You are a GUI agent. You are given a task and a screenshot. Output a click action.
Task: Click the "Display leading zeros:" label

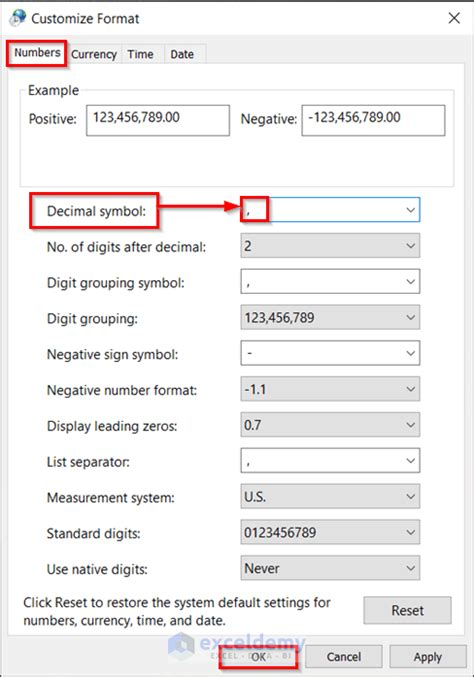[x=112, y=426]
